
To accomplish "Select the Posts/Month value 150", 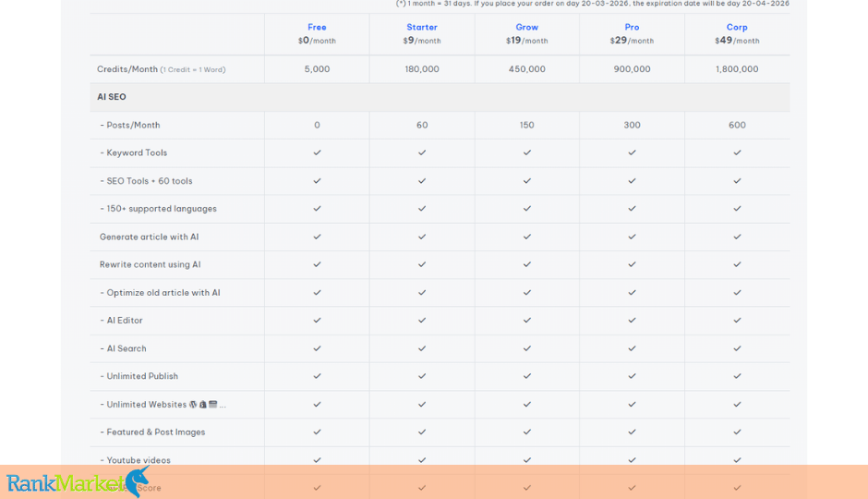I will [527, 125].
